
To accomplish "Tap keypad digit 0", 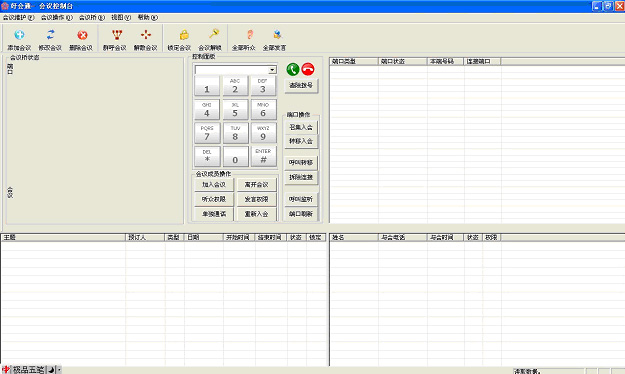I will 235,157.
